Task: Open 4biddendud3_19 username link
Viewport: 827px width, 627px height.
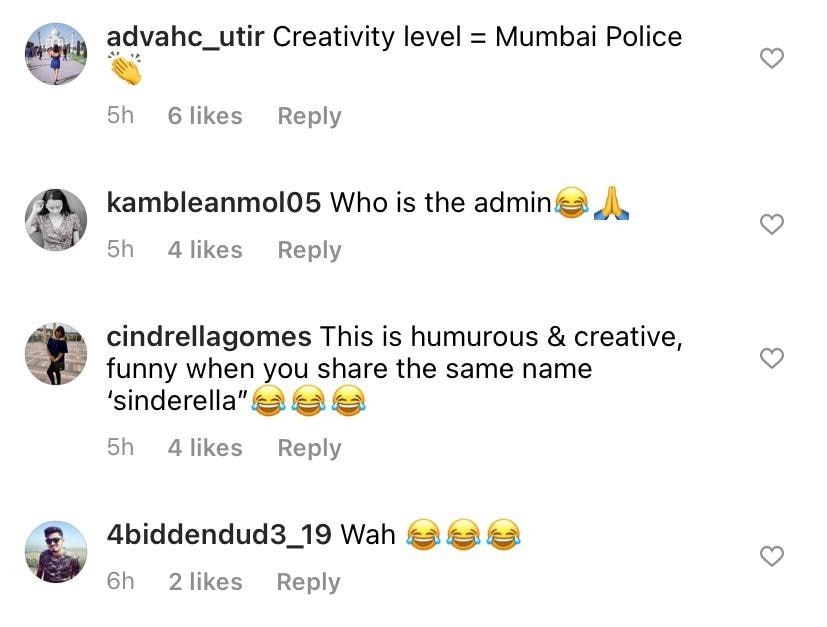Action: click(x=219, y=535)
